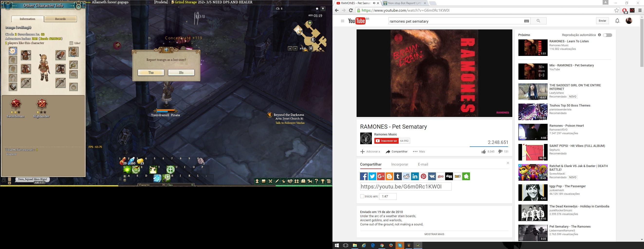Open the inventory bag icon in game menu
The width and height of the screenshot is (644, 249).
click(264, 181)
